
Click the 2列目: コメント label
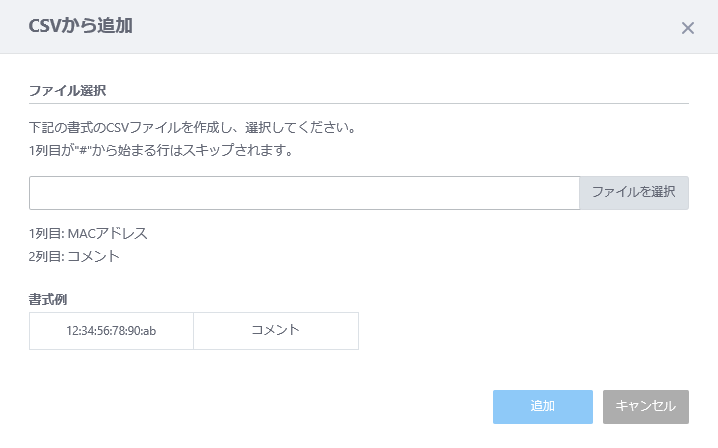74,256
